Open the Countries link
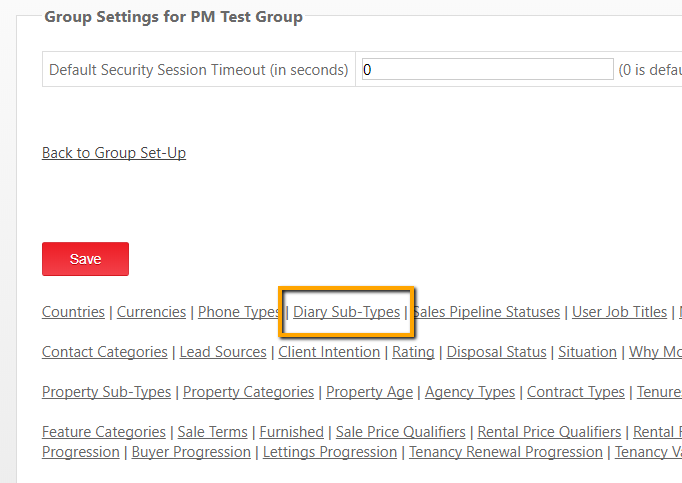 click(73, 312)
